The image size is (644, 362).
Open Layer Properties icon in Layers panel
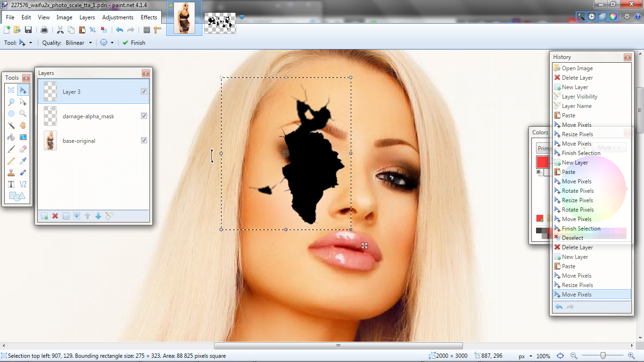pyautogui.click(x=109, y=216)
